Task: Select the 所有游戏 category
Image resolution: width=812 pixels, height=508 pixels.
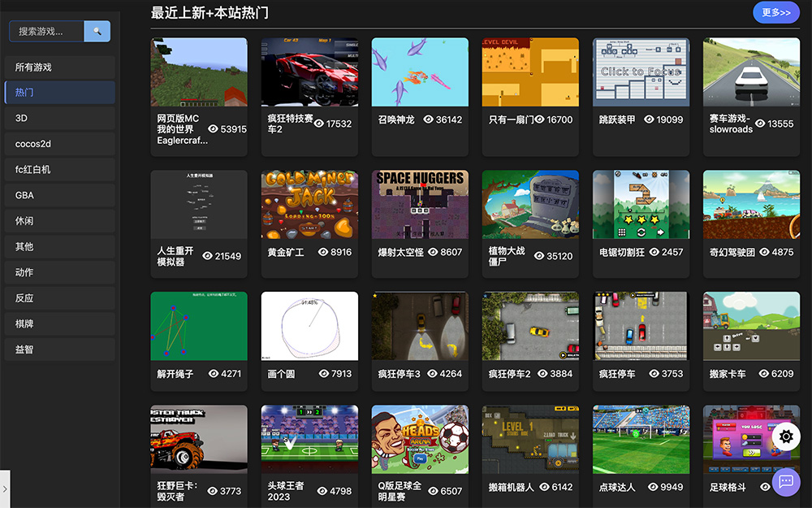Action: tap(59, 67)
